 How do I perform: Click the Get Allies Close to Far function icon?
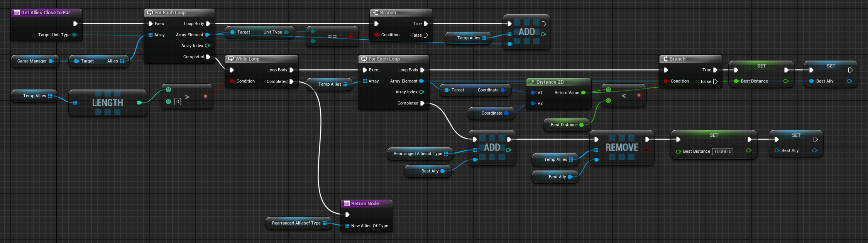17,13
